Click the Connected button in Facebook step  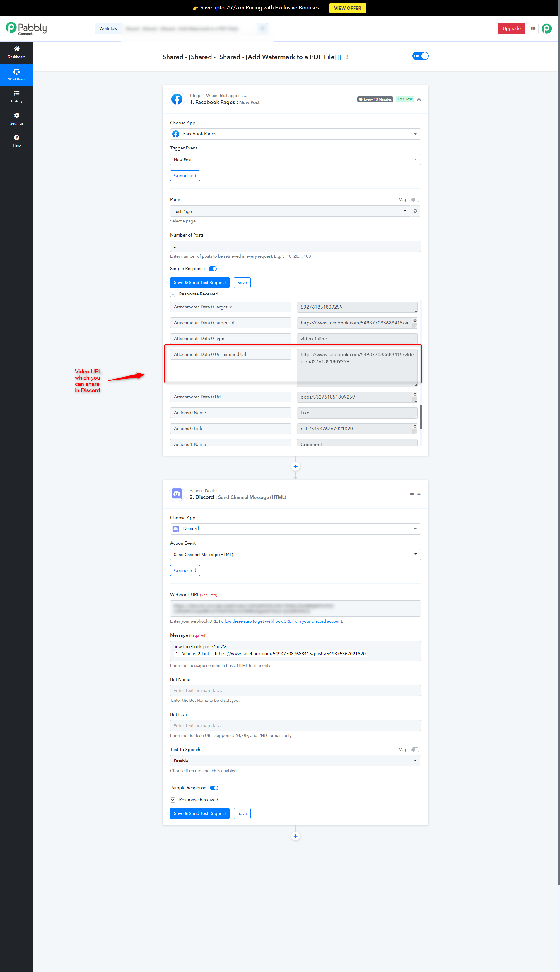(185, 176)
